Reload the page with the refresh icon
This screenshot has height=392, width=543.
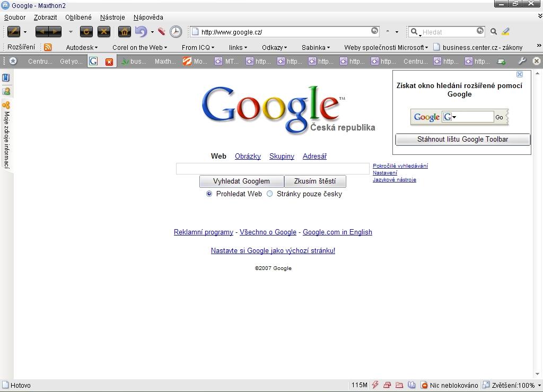[86, 32]
